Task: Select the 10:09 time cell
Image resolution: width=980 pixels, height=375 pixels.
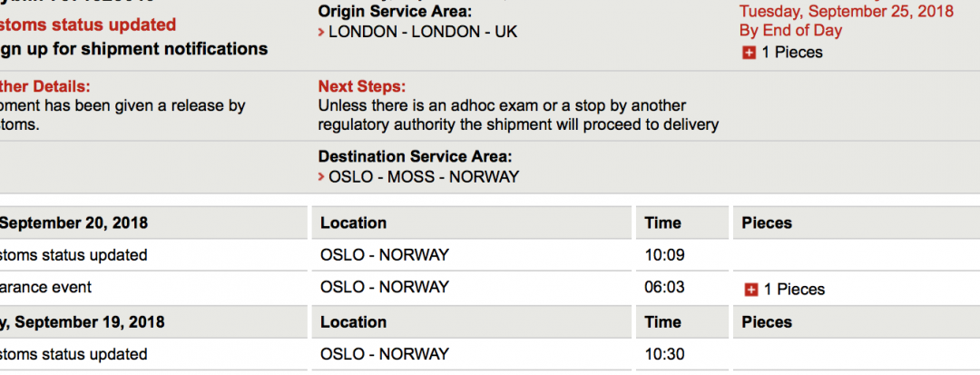Action: coord(662,255)
